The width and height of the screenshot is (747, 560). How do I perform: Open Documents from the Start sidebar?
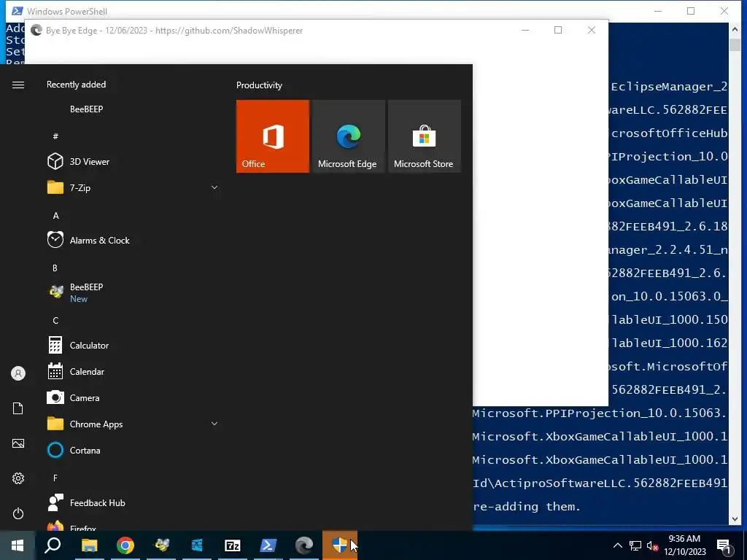click(x=18, y=408)
